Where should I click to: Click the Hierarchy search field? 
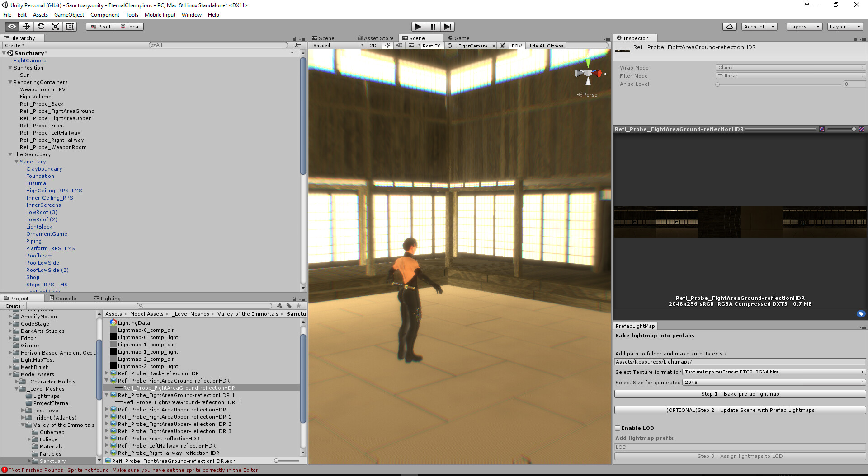[x=217, y=45]
